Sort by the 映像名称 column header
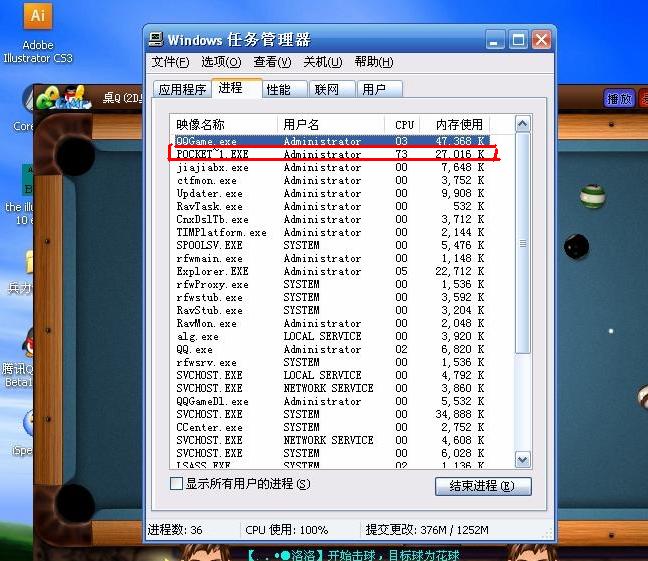Image resolution: width=648 pixels, height=561 pixels. tap(224, 124)
